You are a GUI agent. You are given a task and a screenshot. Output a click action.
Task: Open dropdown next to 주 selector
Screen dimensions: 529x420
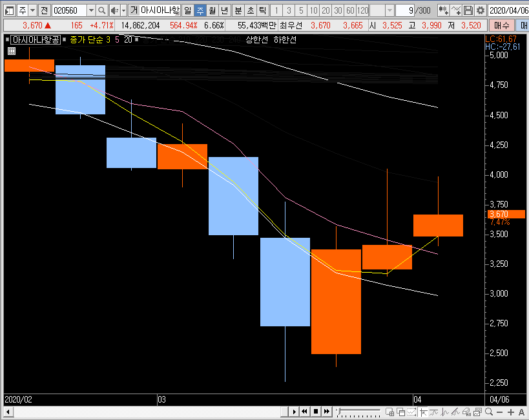pyautogui.click(x=32, y=11)
